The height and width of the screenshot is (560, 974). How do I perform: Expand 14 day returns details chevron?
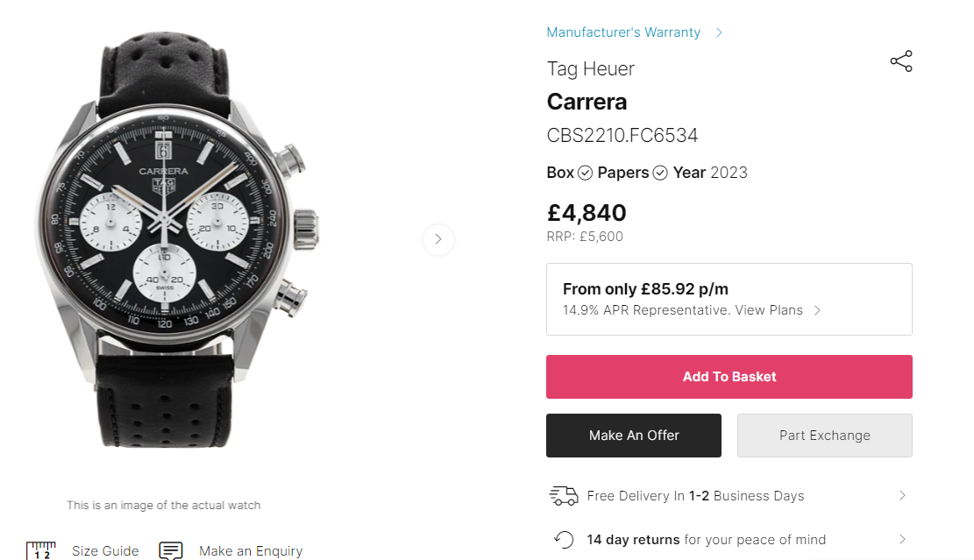point(902,539)
